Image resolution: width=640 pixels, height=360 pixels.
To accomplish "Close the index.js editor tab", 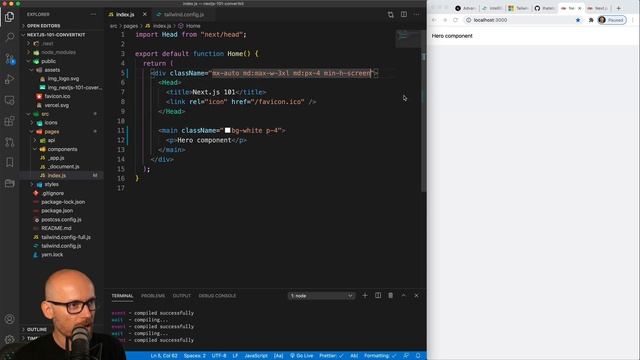I will coord(144,14).
